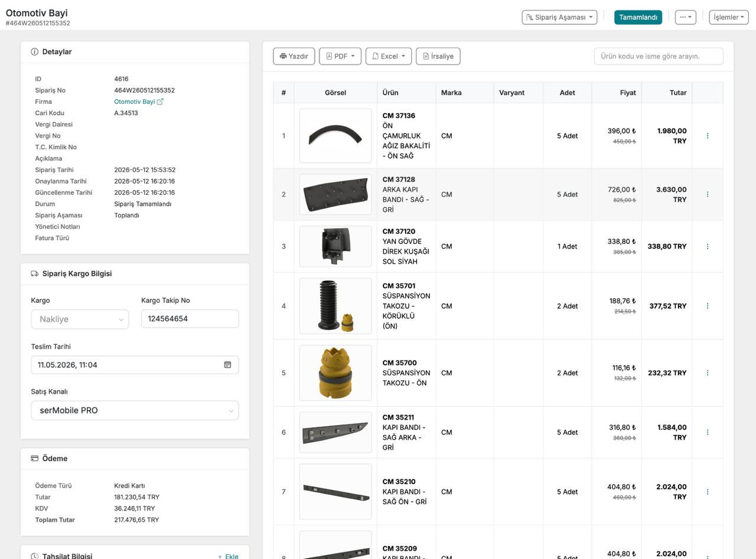Open row 1 three-dot actions menu
756x559 pixels.
click(x=707, y=136)
